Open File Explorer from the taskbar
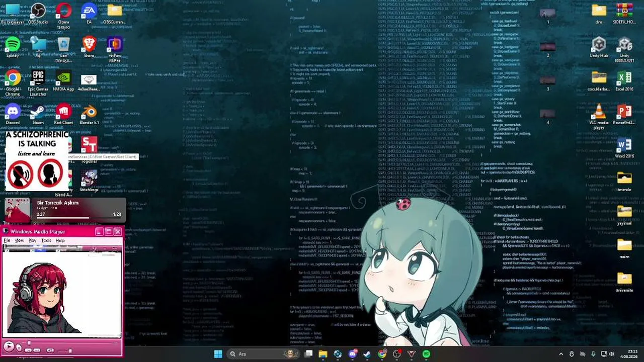 [x=323, y=354]
